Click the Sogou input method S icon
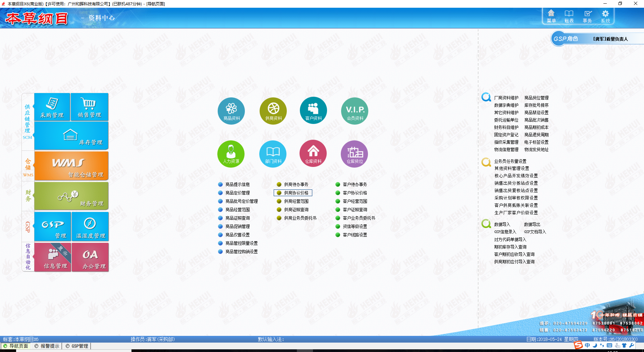This screenshot has width=644, height=352. (x=578, y=345)
